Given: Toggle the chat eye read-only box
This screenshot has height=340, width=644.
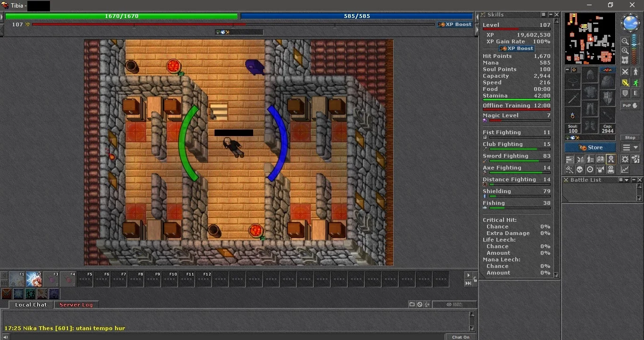Looking at the screenshot, I should (454, 305).
